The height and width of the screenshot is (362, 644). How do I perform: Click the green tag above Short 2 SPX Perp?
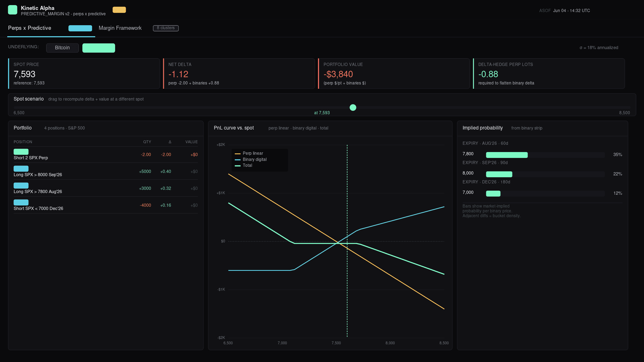coord(21,152)
